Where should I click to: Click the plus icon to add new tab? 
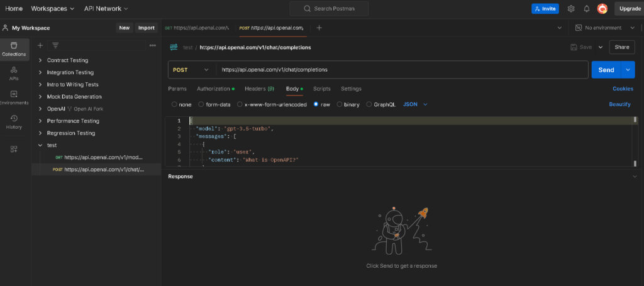(319, 28)
